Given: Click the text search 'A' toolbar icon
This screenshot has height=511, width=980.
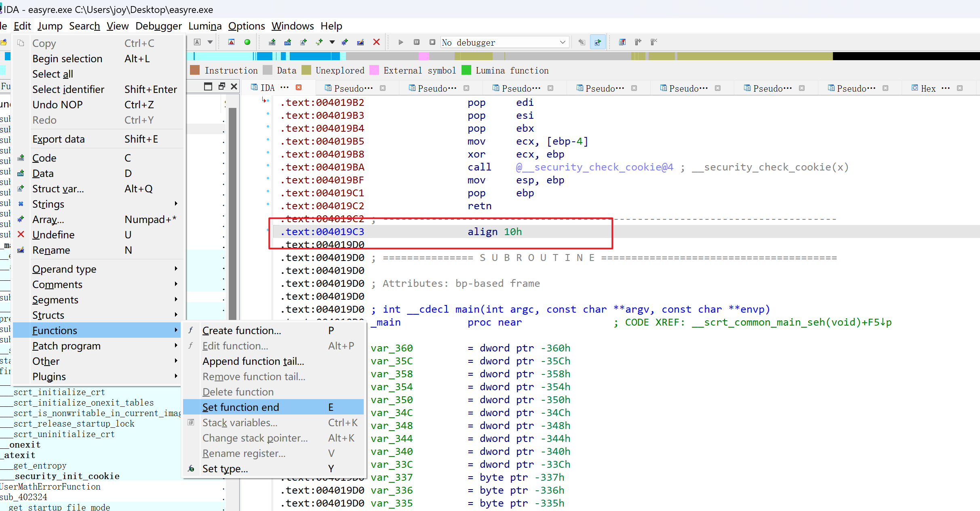Looking at the screenshot, I should point(197,42).
